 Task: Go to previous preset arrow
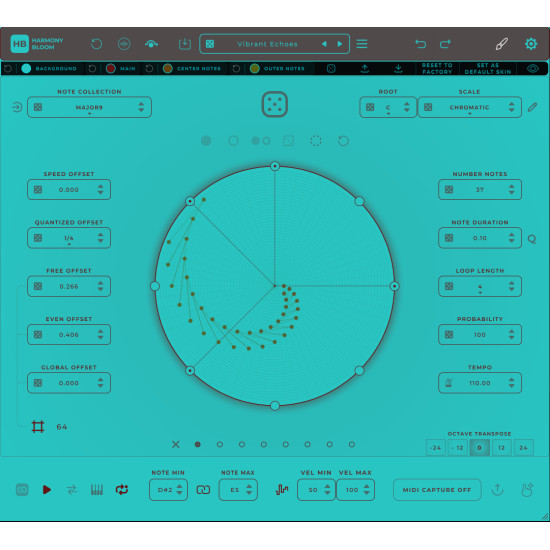point(324,44)
